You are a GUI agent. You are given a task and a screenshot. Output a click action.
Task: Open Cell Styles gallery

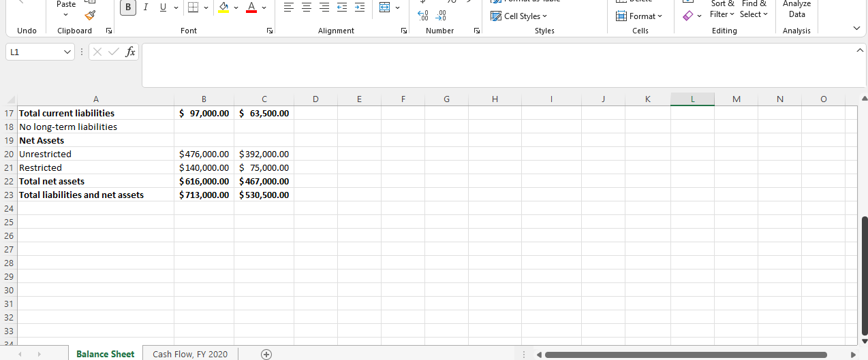tap(520, 16)
